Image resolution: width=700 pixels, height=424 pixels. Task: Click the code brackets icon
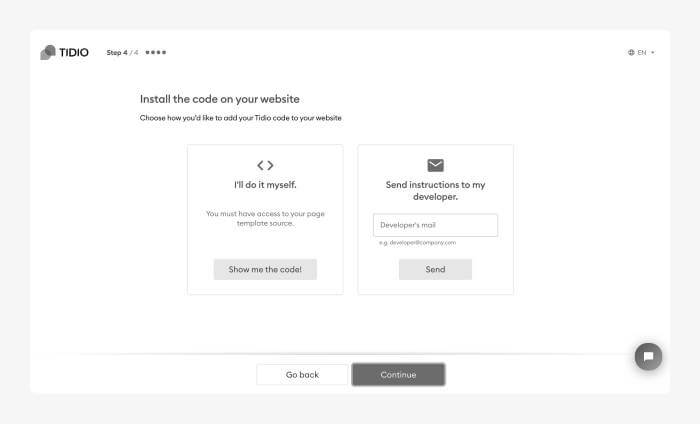click(265, 165)
